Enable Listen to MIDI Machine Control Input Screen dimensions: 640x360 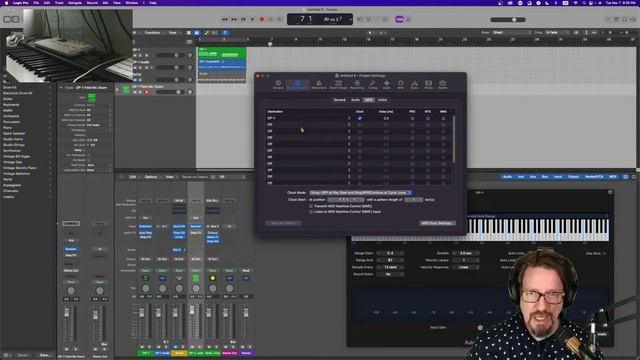point(311,212)
